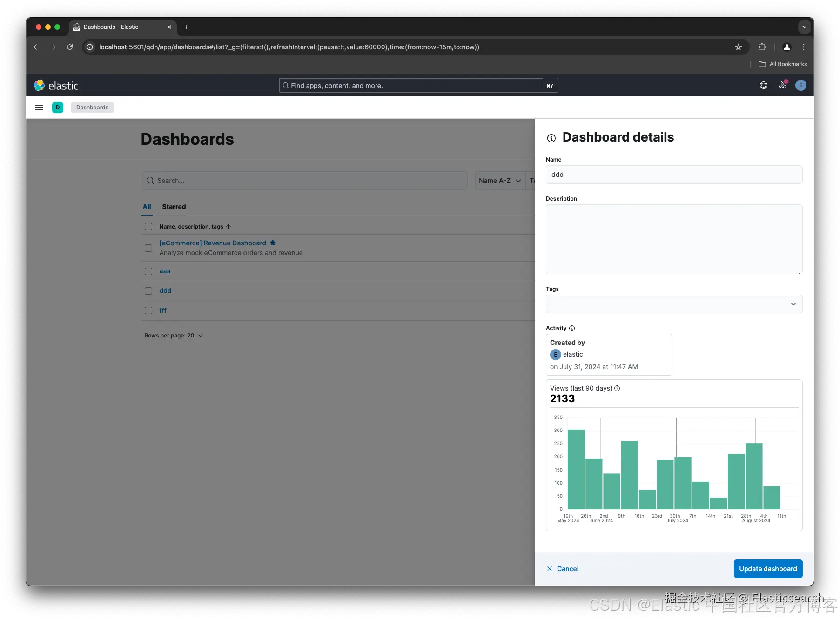Click the green D space selector icon
Screen dimensions: 840x620
(x=58, y=108)
